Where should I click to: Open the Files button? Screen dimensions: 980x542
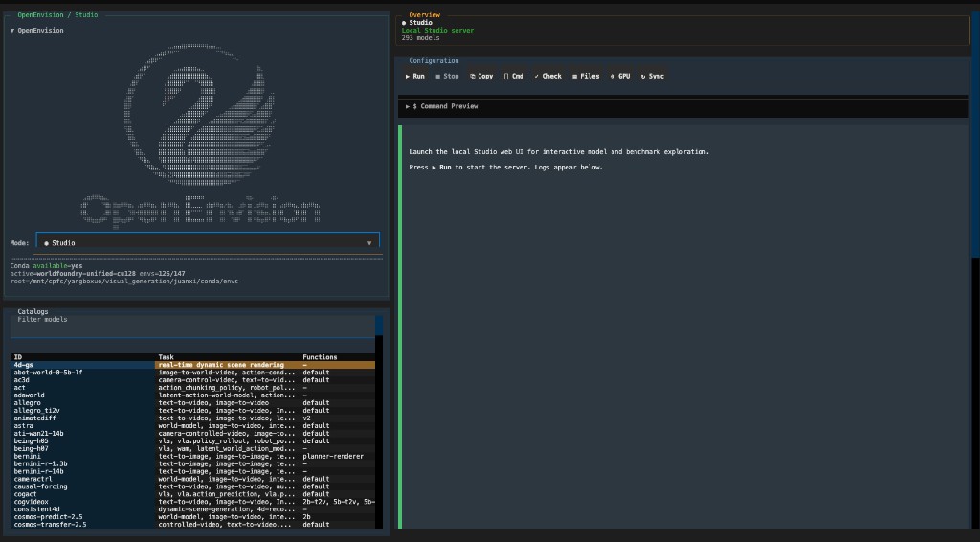[x=586, y=77]
